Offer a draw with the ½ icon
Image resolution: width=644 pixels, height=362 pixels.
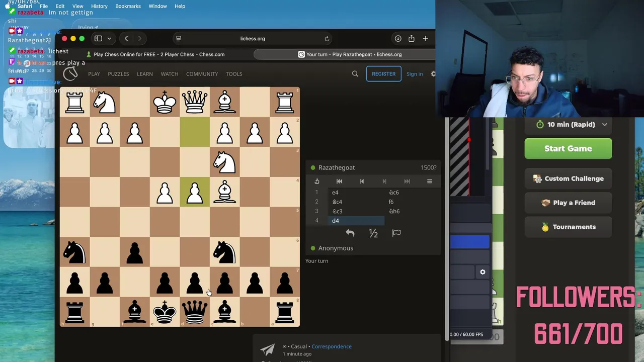point(373,233)
